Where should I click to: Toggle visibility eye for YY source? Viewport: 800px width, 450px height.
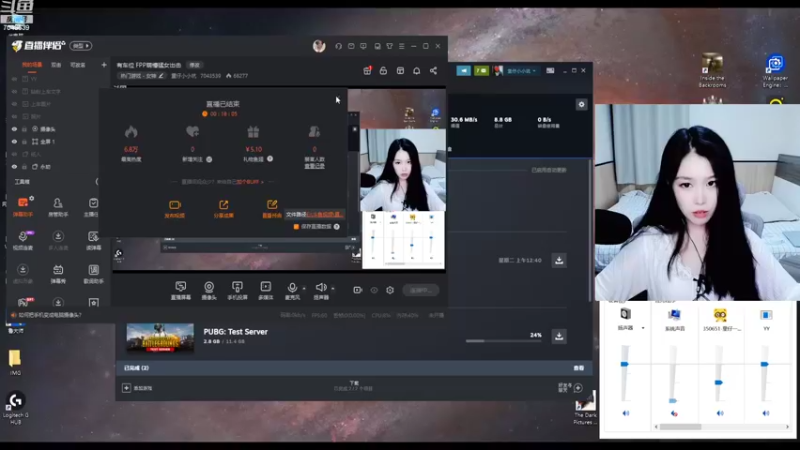click(x=14, y=79)
